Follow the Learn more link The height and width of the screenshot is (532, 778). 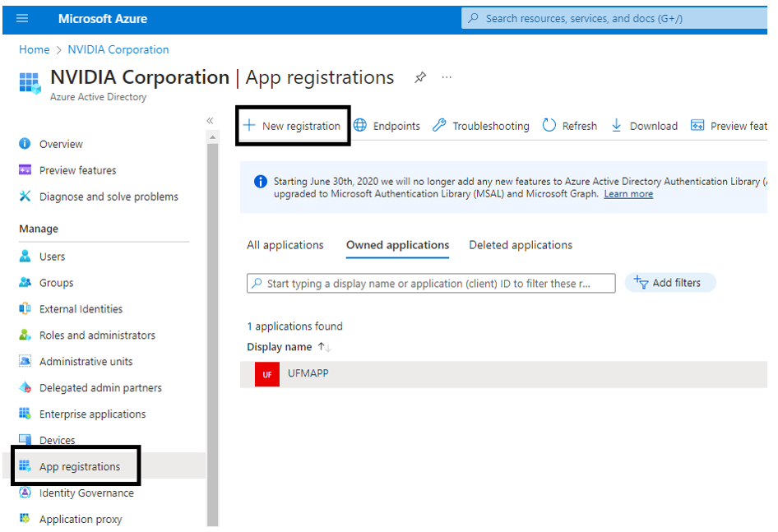628,194
